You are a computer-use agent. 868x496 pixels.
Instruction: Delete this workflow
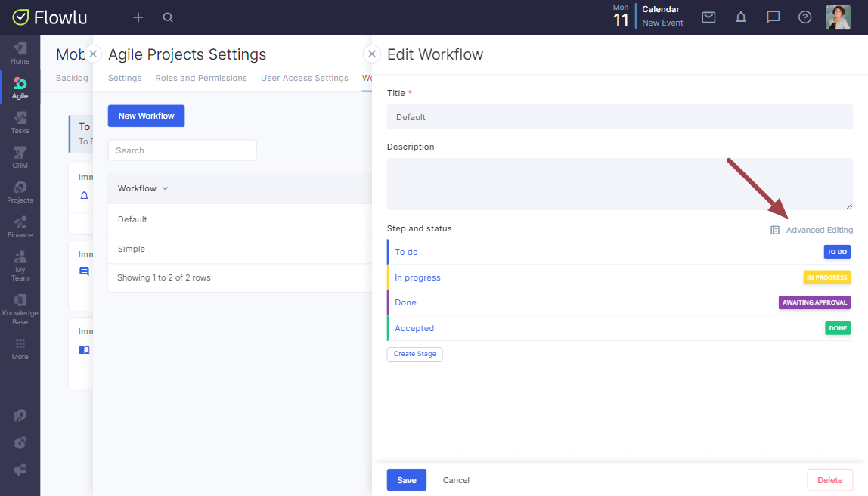pyautogui.click(x=829, y=480)
